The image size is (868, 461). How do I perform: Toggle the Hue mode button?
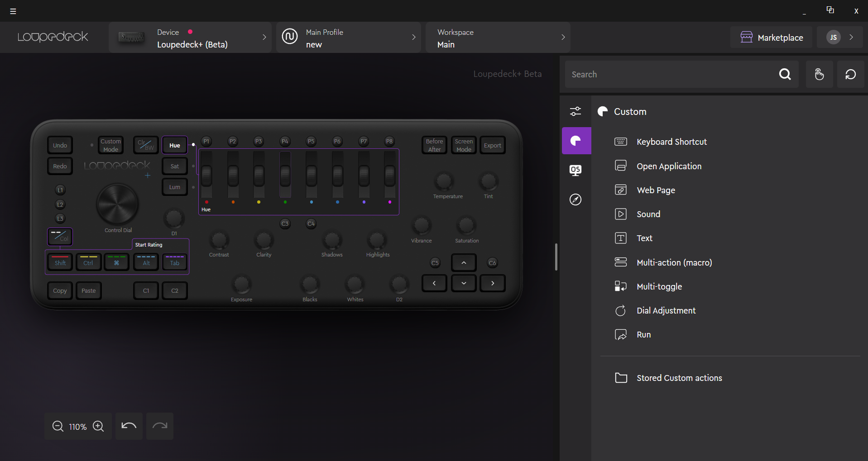pos(175,145)
